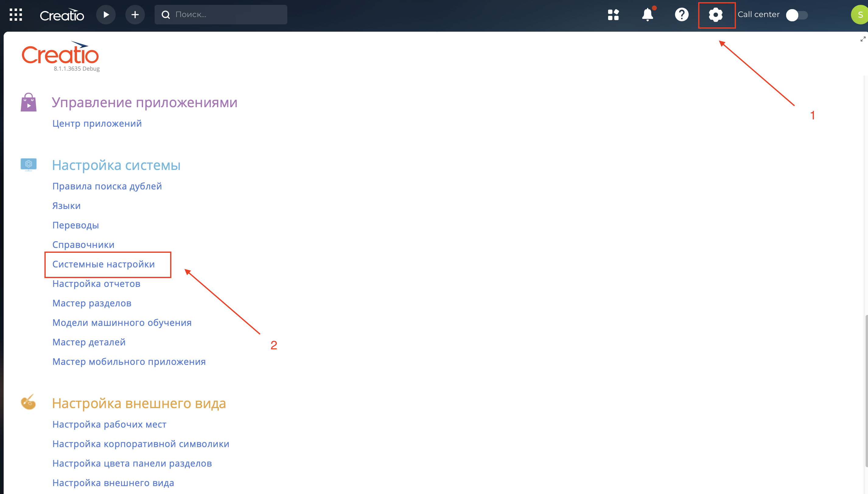Open Справочники link
The width and height of the screenshot is (868, 494).
(x=83, y=245)
